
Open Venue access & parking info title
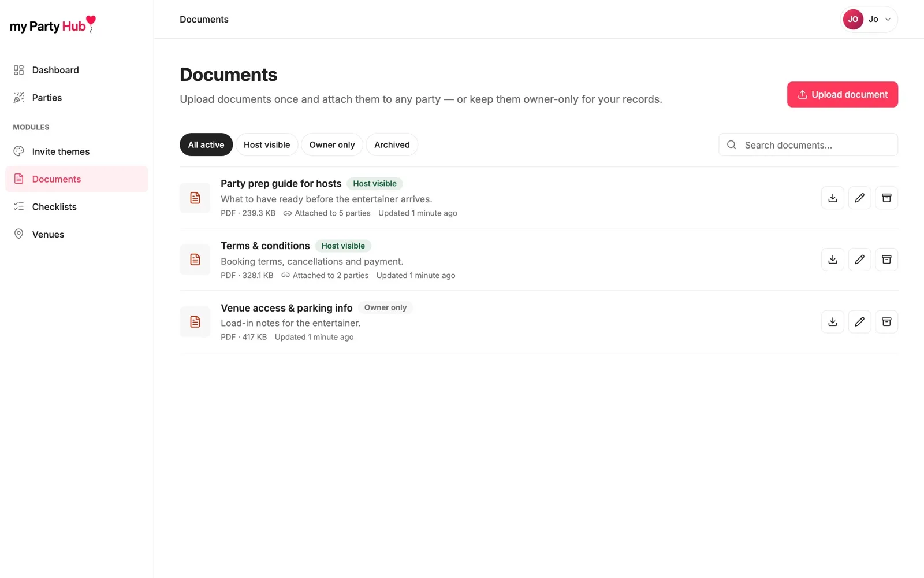286,308
